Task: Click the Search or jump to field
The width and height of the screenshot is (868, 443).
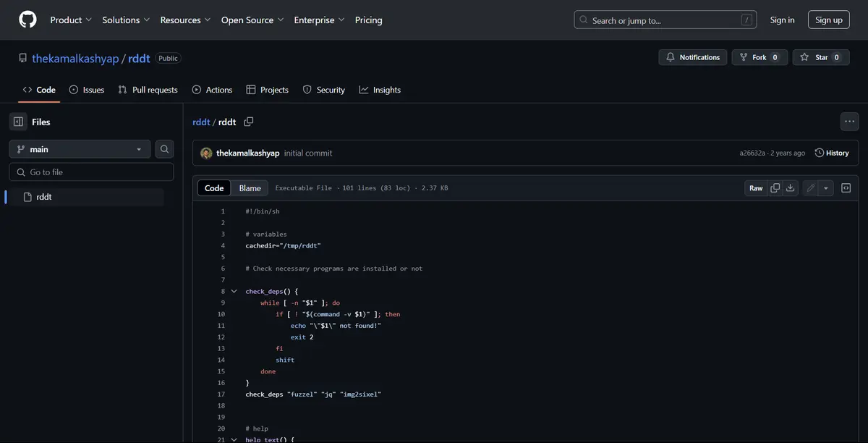Action: tap(665, 20)
